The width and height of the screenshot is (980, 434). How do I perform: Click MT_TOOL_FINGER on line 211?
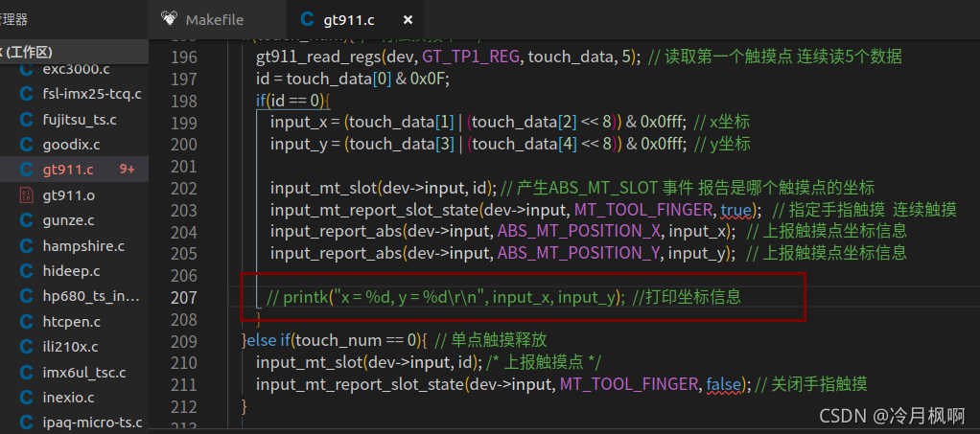click(629, 385)
